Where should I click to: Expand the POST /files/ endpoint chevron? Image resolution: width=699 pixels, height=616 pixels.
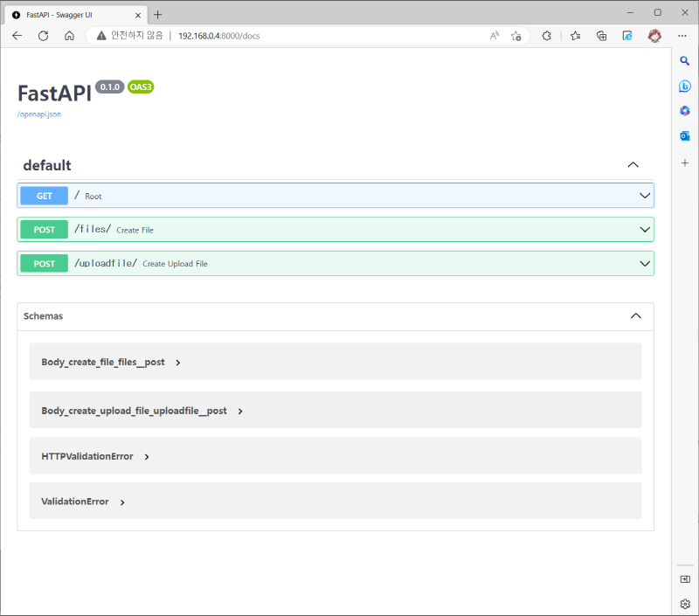[645, 230]
